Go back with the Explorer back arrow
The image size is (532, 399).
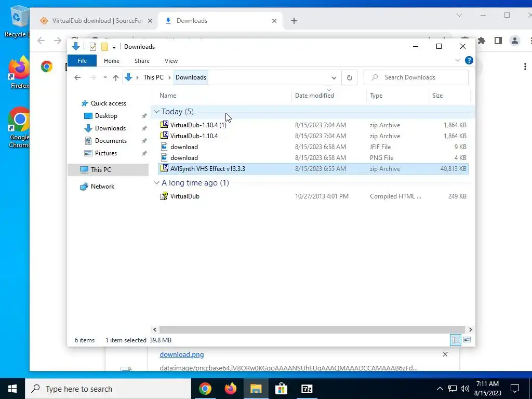[x=77, y=77]
